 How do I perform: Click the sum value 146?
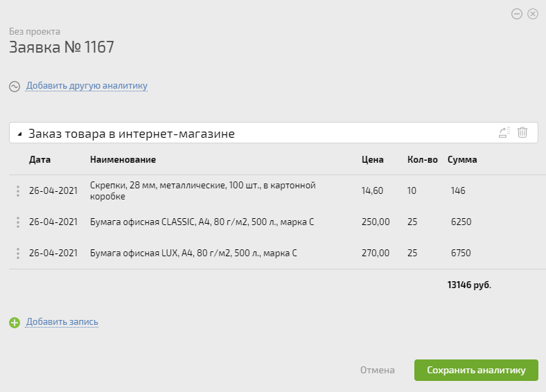458,190
